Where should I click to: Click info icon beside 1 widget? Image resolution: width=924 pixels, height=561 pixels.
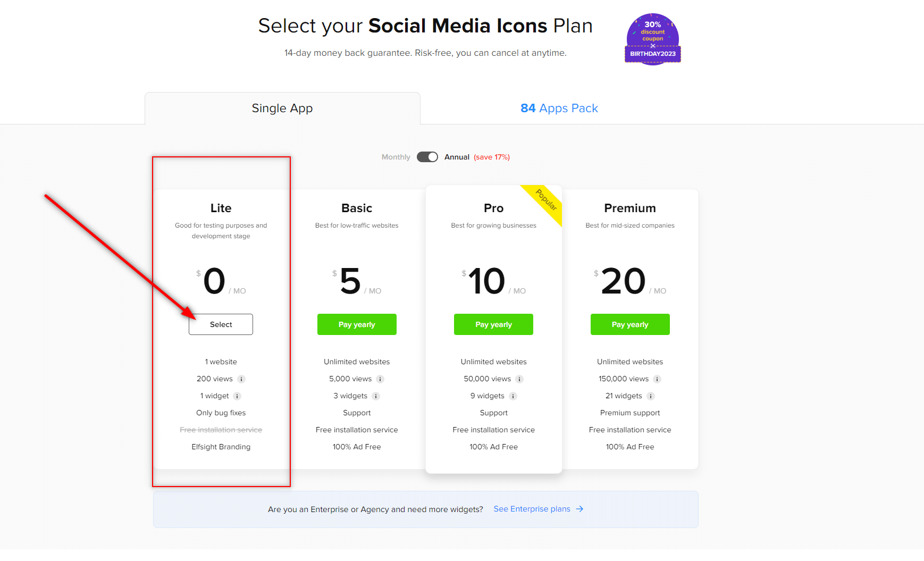[x=238, y=396]
